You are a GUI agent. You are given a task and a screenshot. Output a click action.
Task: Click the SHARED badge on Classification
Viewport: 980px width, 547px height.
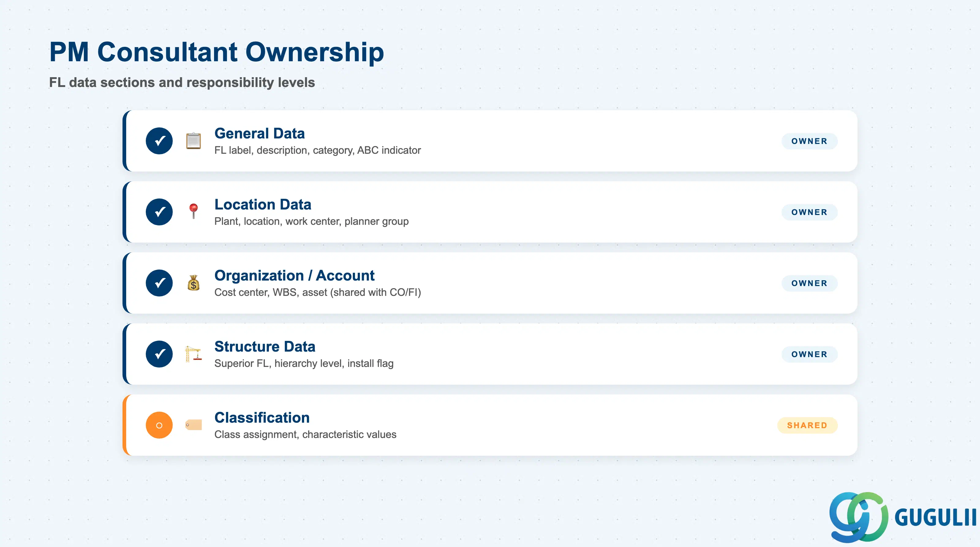point(807,425)
